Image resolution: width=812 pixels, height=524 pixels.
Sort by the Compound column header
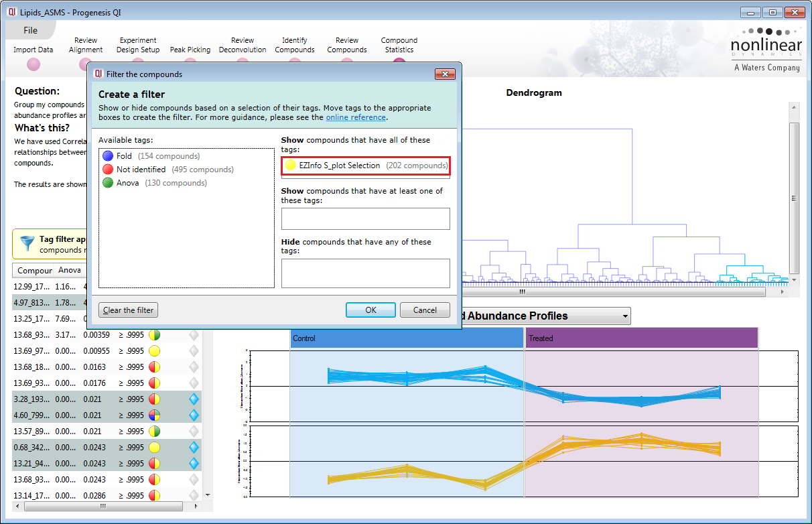35,271
